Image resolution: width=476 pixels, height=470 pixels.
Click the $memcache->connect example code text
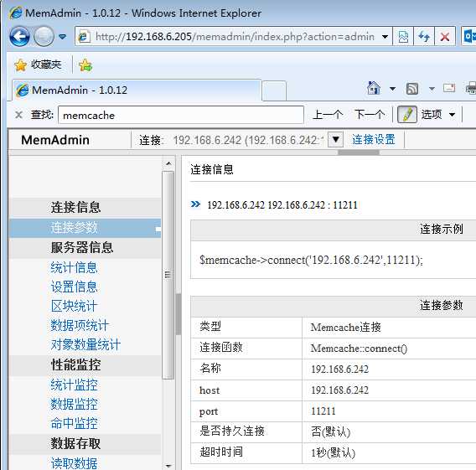(x=311, y=261)
